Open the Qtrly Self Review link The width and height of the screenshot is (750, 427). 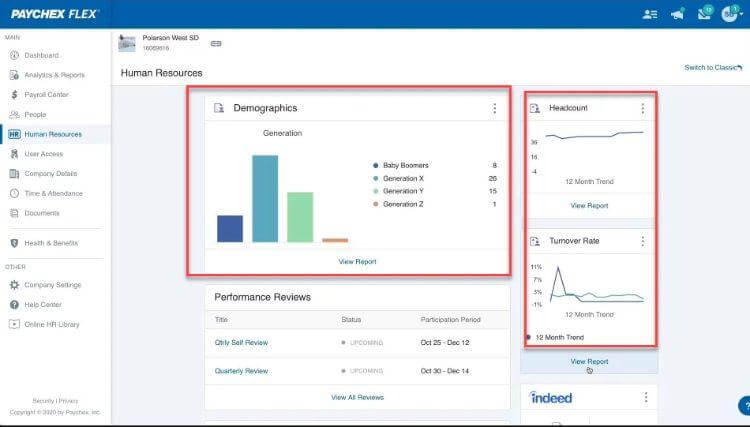[x=241, y=343]
